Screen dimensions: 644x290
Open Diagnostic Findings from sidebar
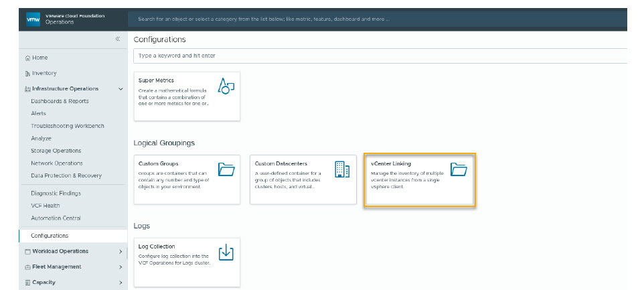pos(56,194)
